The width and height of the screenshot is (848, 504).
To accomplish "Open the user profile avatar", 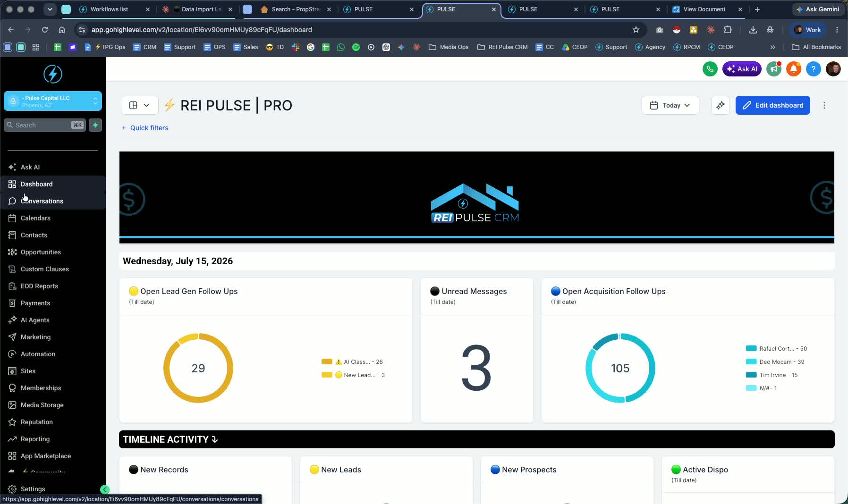I will [833, 69].
